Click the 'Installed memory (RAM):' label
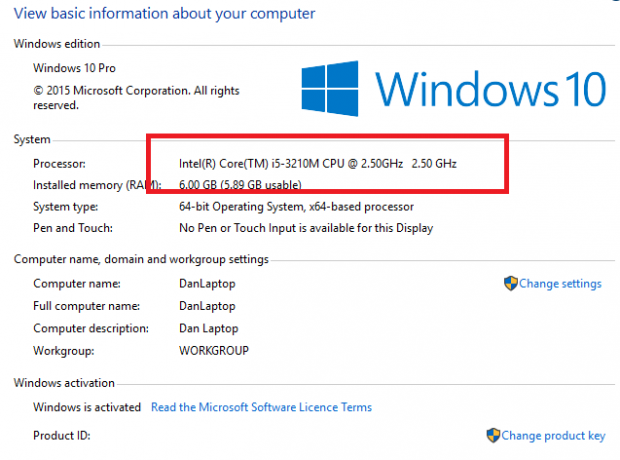This screenshot has width=620, height=460. point(97,185)
